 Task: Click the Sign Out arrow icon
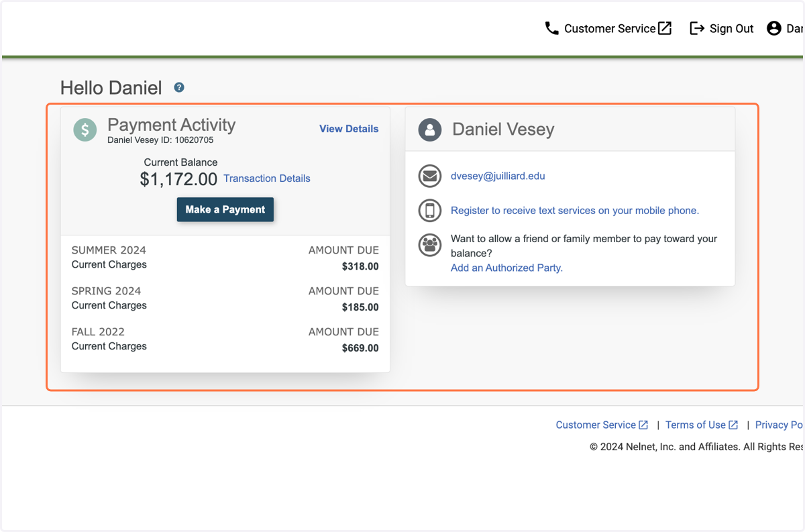coord(697,28)
